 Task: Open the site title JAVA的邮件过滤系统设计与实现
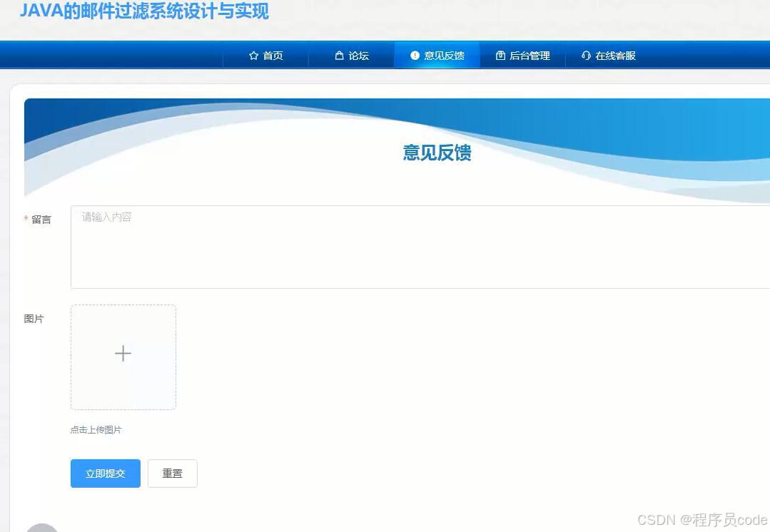(x=143, y=11)
